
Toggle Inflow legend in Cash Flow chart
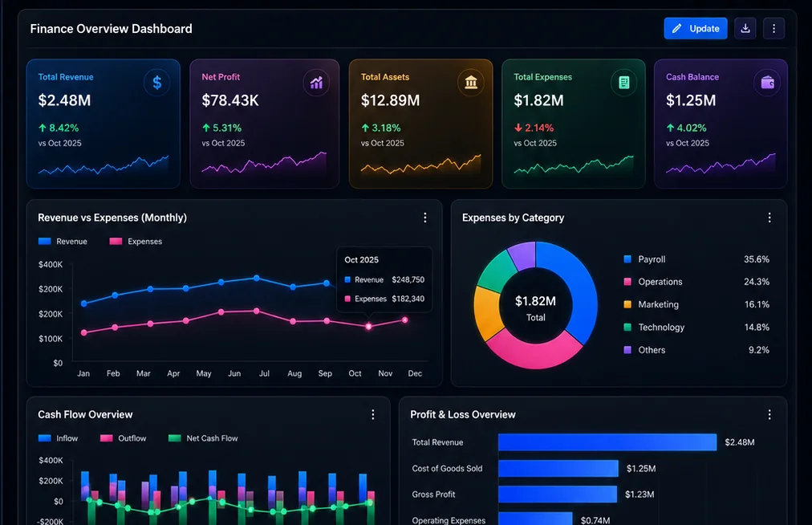(x=58, y=438)
